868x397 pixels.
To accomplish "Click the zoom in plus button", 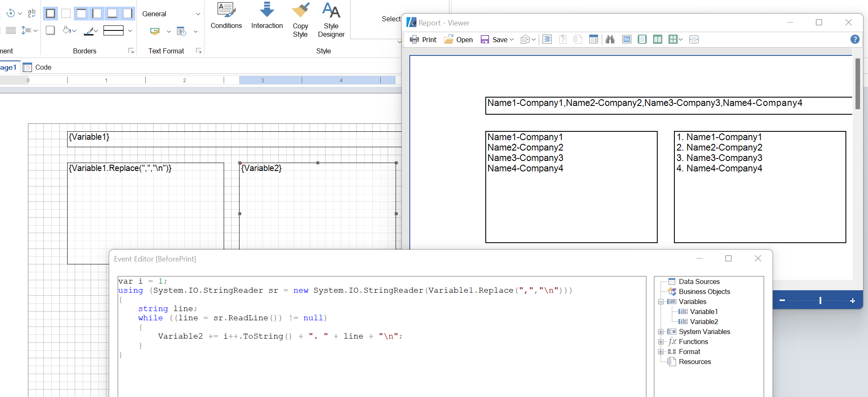I will point(853,300).
